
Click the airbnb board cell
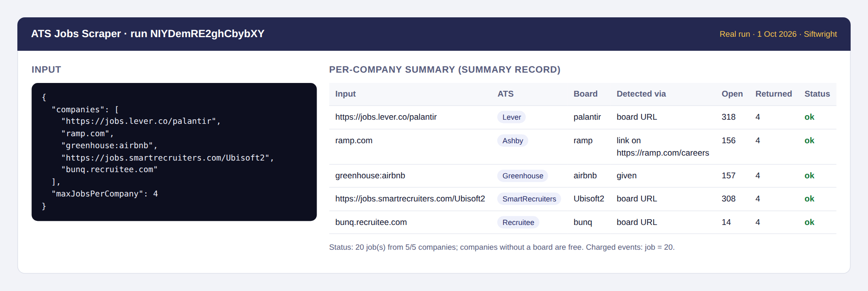(x=585, y=176)
